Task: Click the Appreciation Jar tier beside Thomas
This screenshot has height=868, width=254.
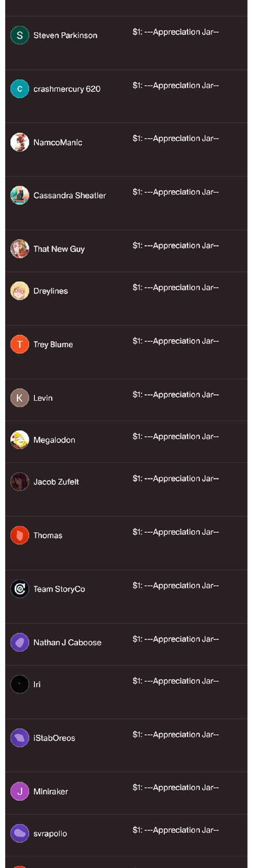Action: click(x=175, y=532)
